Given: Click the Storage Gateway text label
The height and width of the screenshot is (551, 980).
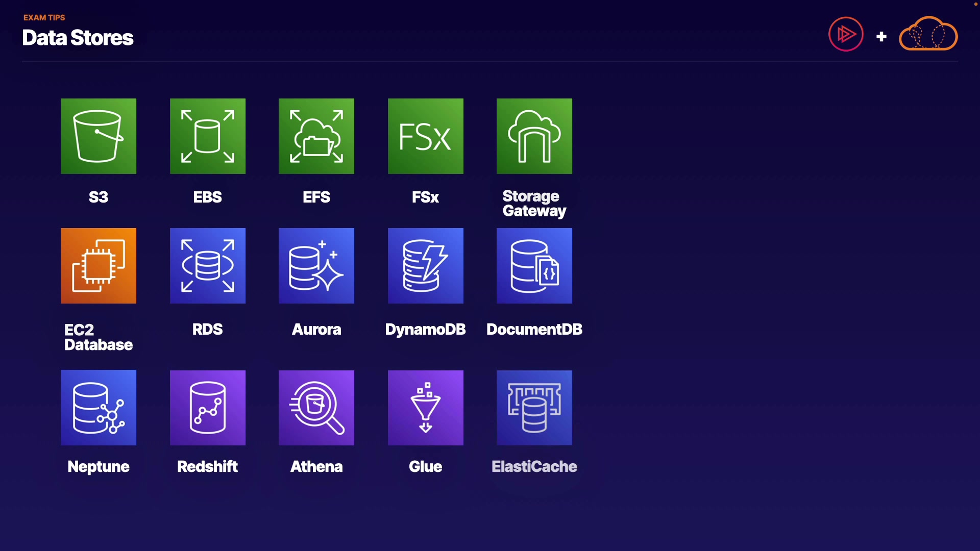Looking at the screenshot, I should click(534, 204).
